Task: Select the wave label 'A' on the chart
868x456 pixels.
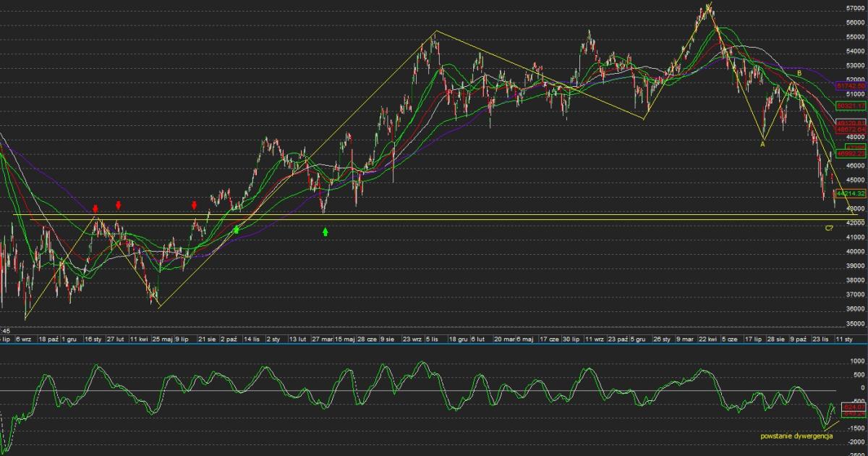Action: [x=762, y=145]
